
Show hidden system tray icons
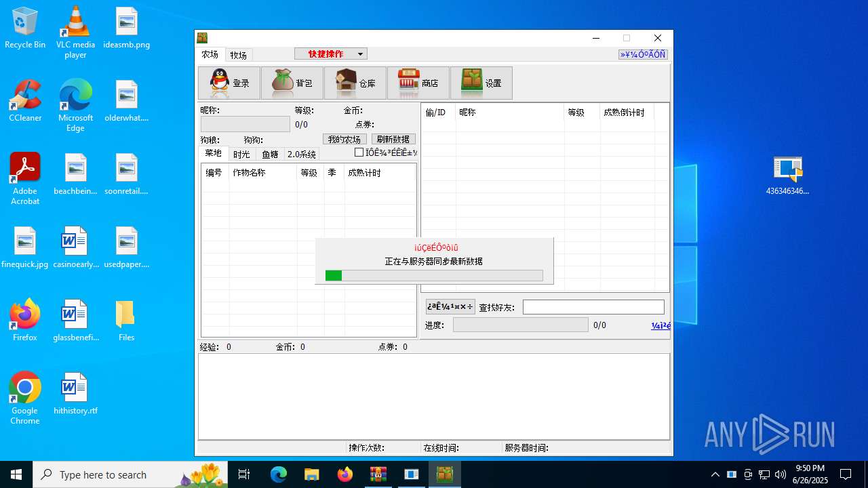coord(715,474)
